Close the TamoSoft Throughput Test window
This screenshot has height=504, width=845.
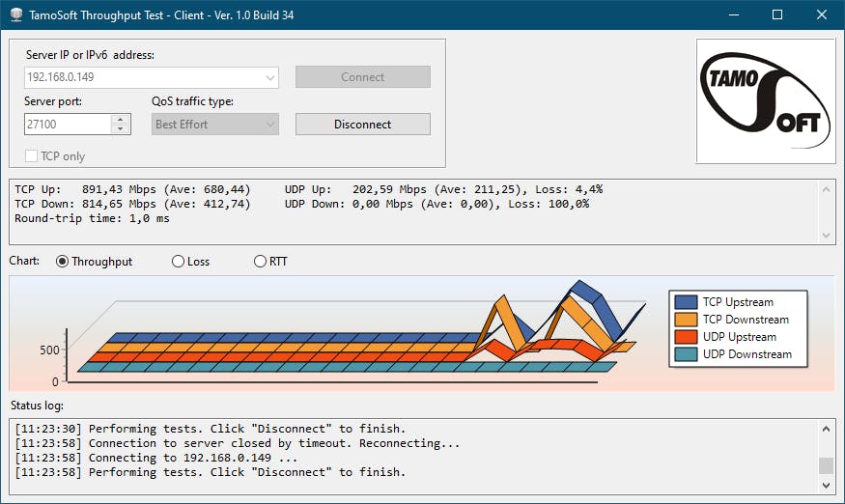821,14
